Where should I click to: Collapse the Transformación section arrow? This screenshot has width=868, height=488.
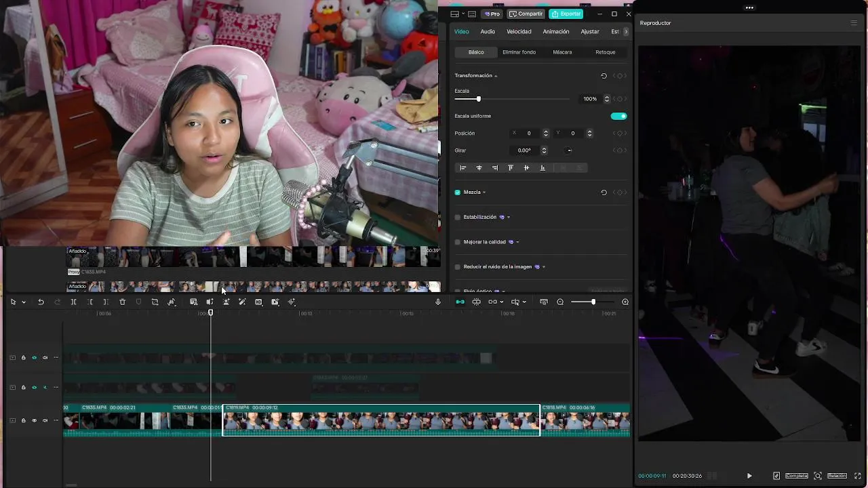pyautogui.click(x=496, y=76)
